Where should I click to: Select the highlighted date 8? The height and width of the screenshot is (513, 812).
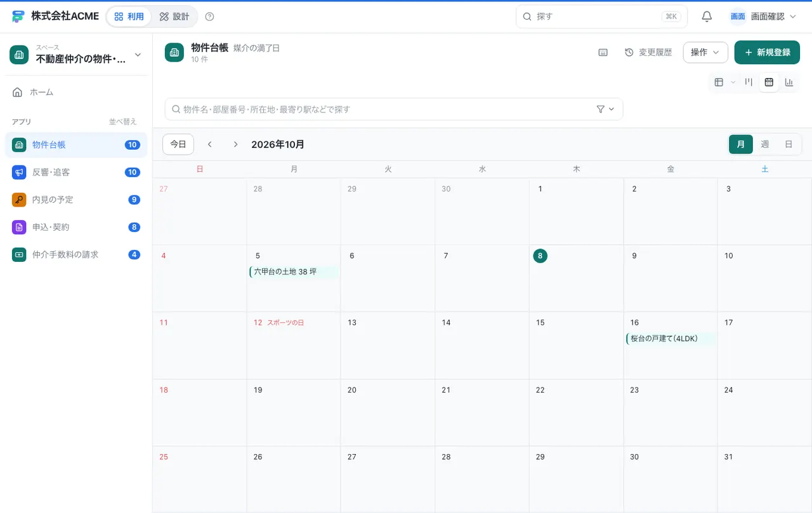pos(540,256)
